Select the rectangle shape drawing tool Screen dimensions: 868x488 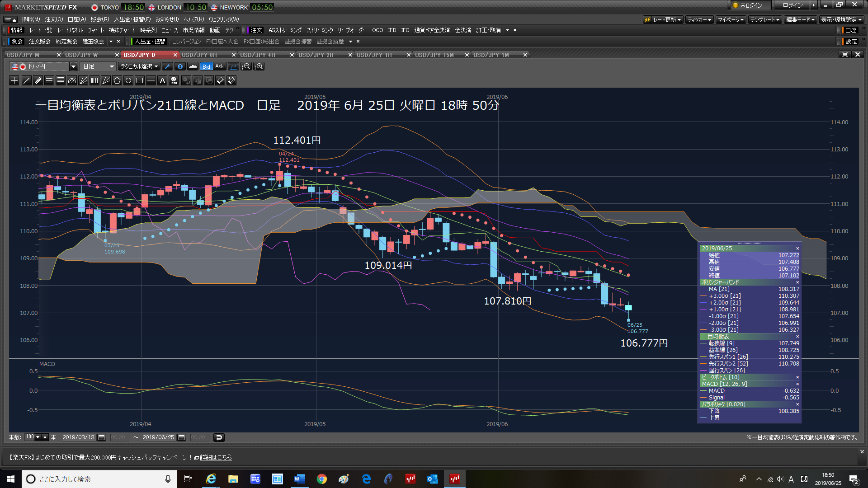coord(140,80)
